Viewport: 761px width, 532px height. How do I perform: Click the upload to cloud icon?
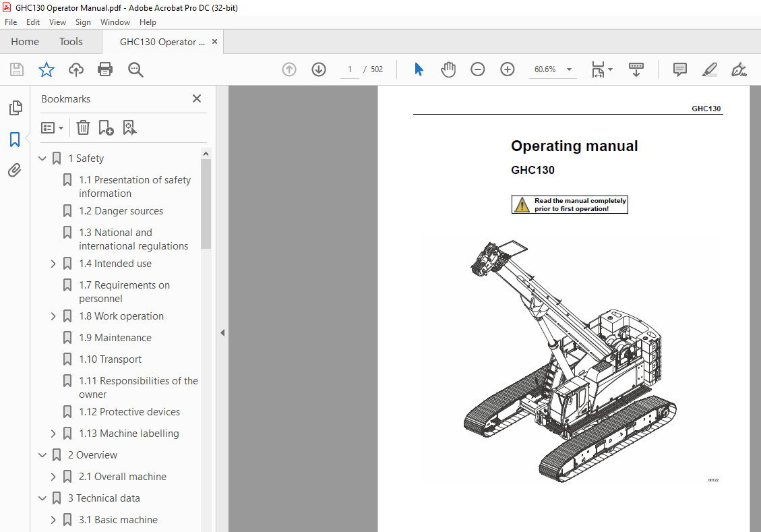pyautogui.click(x=75, y=69)
